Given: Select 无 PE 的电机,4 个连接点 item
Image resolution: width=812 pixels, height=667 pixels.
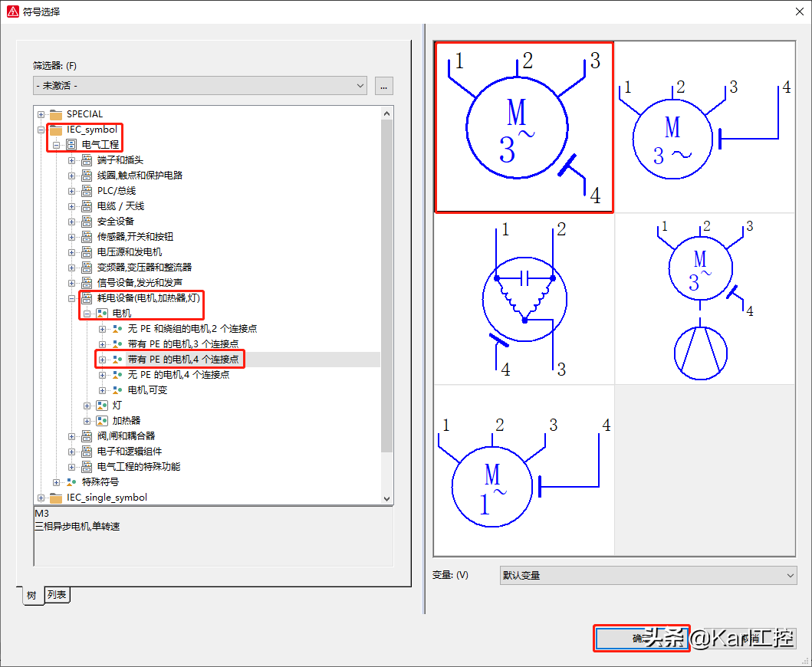Looking at the screenshot, I should click(178, 375).
